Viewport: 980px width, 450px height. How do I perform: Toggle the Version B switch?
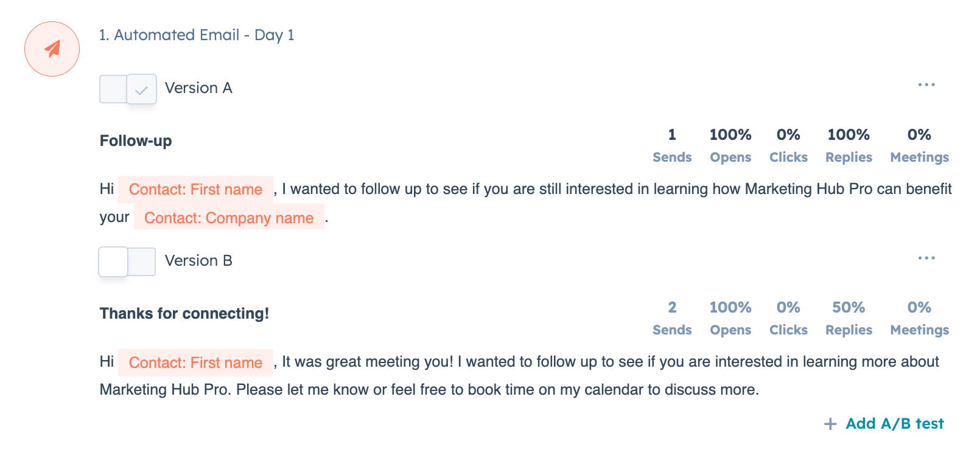(x=127, y=261)
